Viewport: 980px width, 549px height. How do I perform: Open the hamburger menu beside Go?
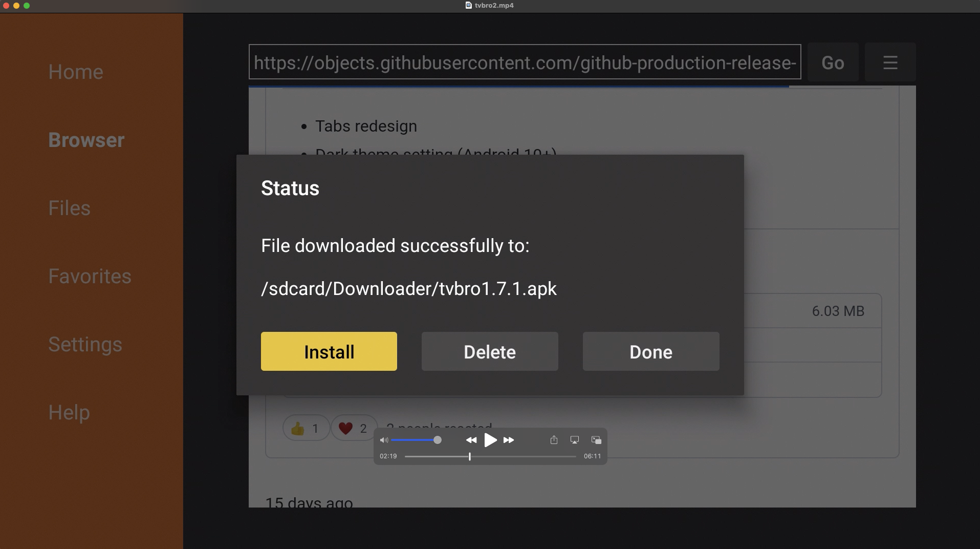pyautogui.click(x=890, y=62)
